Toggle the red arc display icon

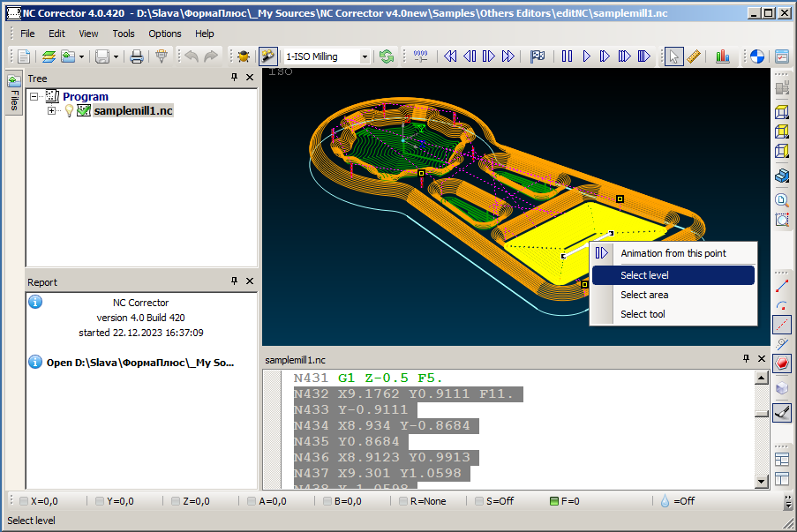pyautogui.click(x=782, y=305)
